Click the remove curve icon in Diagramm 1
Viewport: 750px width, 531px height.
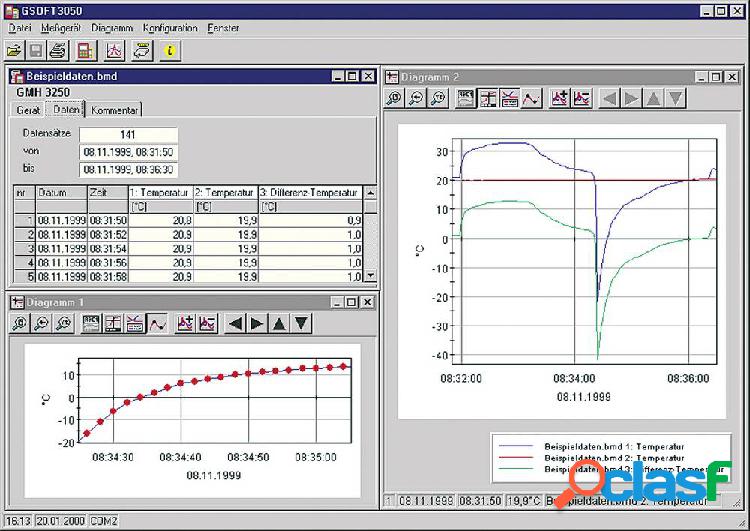(207, 324)
